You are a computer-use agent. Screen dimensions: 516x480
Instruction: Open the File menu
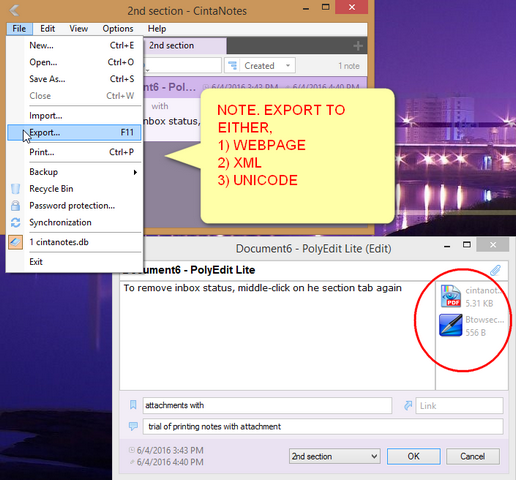(x=19, y=29)
